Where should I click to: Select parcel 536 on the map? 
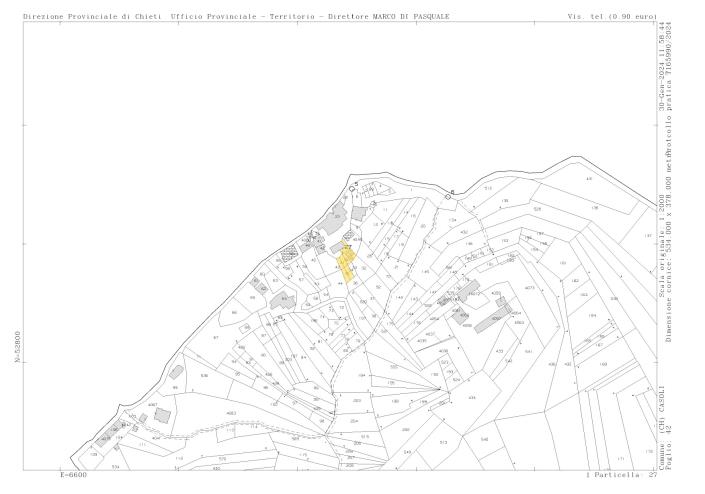pyautogui.click(x=204, y=376)
